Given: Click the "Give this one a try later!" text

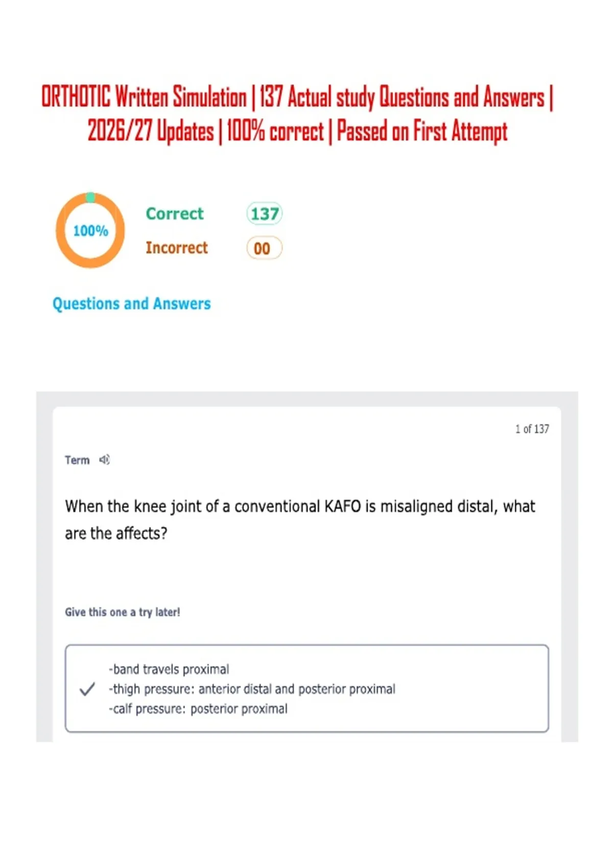Looking at the screenshot, I should 123,612.
